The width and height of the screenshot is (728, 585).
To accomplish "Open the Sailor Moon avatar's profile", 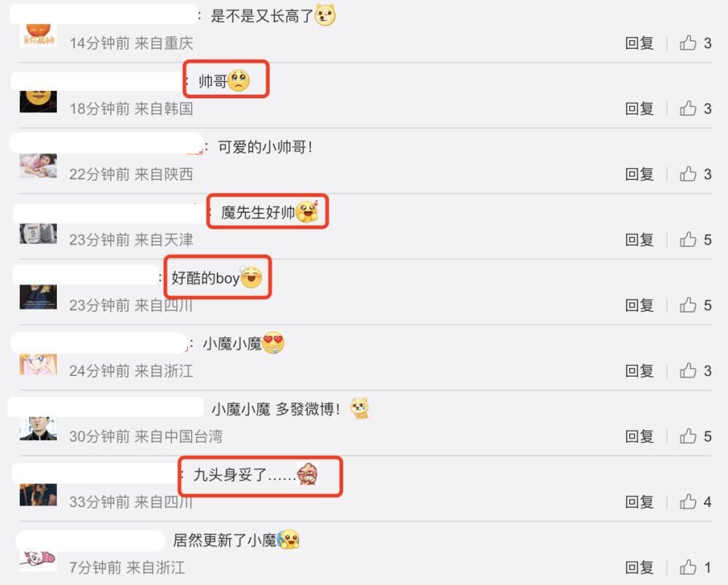I will 38,364.
